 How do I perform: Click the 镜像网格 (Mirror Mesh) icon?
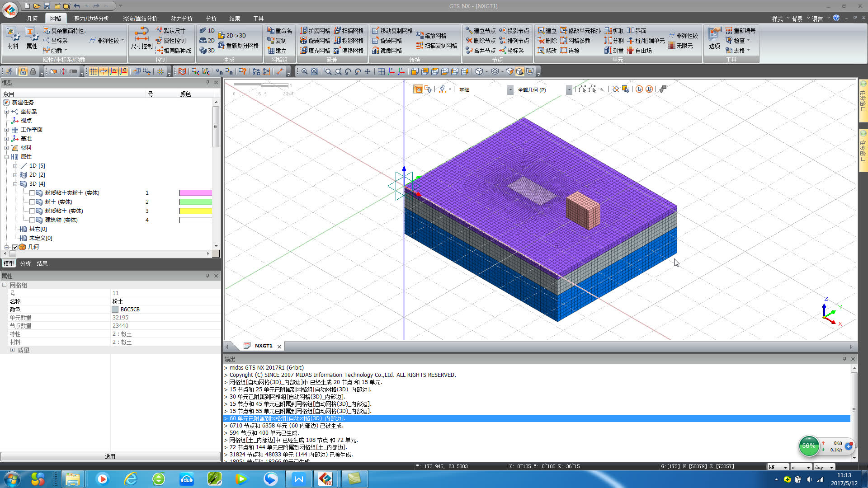(387, 50)
